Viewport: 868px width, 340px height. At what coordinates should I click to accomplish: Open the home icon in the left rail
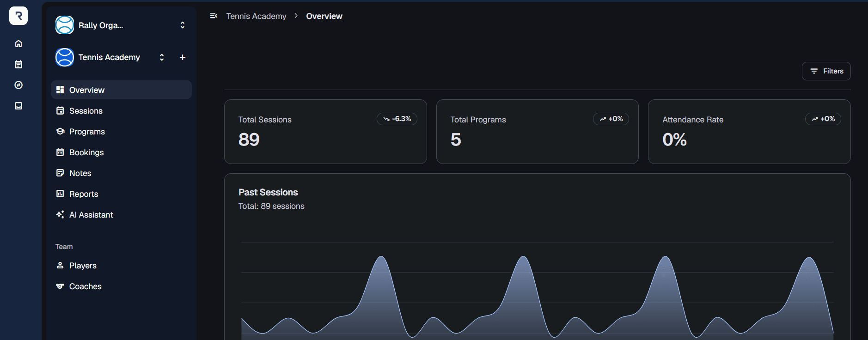pos(18,43)
